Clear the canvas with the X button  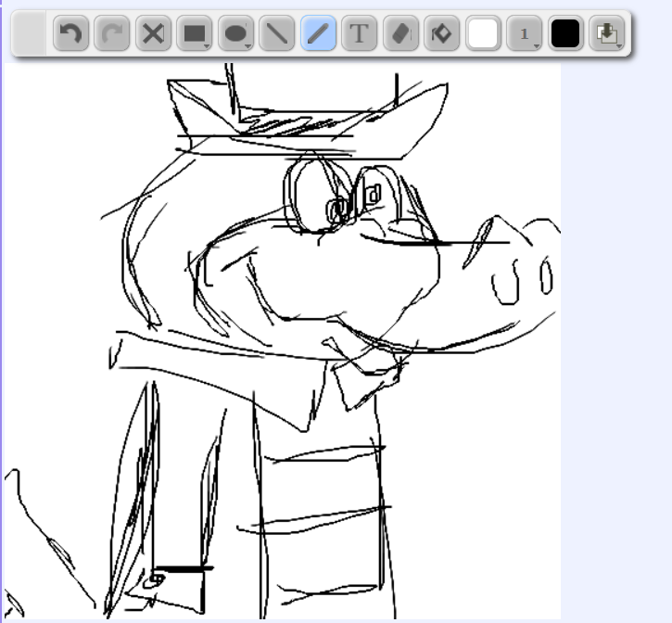(153, 33)
